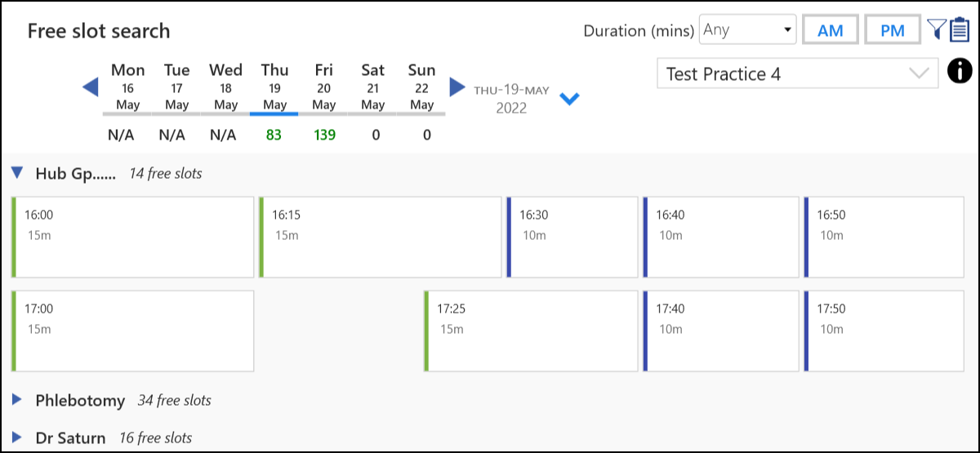Click the filter funnel icon
The height and width of the screenshot is (453, 980).
[936, 30]
